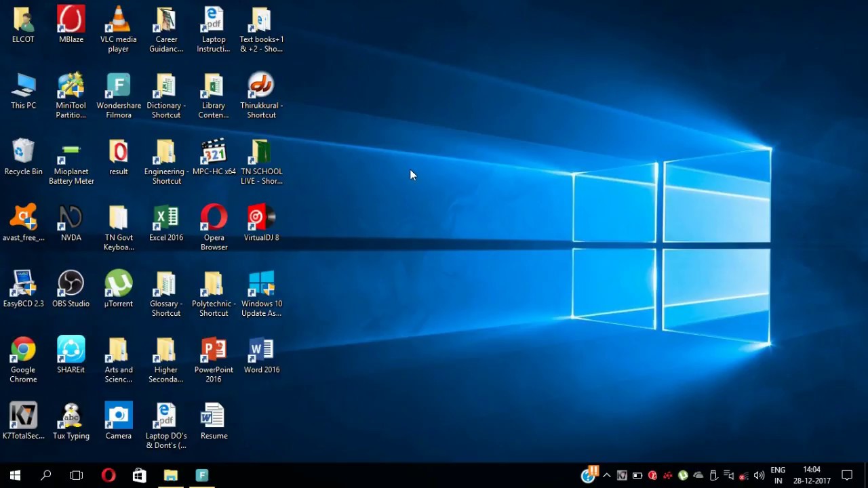Select Text books +1 & +2 shortcut
The width and height of the screenshot is (868, 488).
point(261,30)
